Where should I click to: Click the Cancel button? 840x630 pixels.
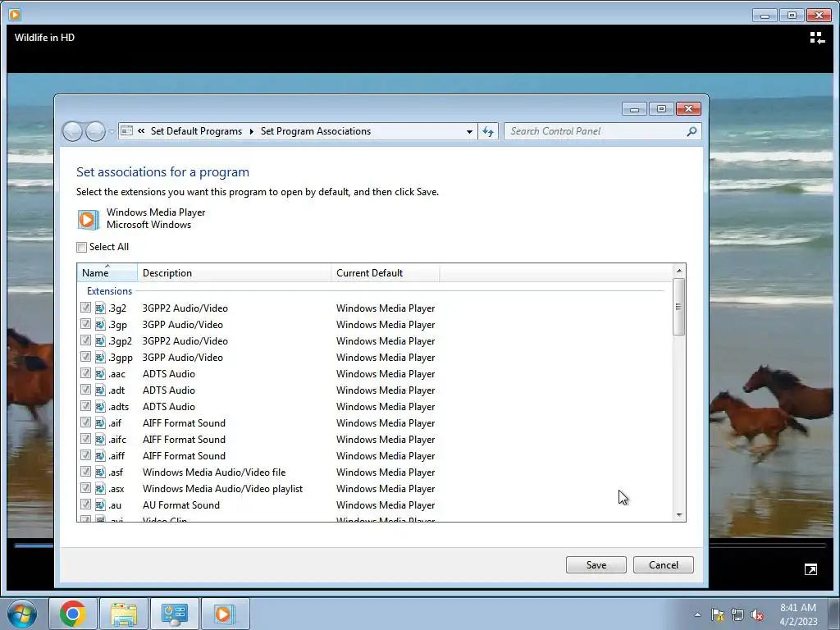(663, 564)
